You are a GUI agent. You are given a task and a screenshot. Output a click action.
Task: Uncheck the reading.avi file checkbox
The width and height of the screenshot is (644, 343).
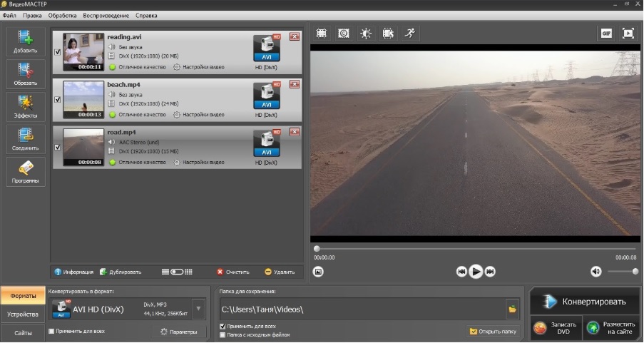click(x=57, y=51)
